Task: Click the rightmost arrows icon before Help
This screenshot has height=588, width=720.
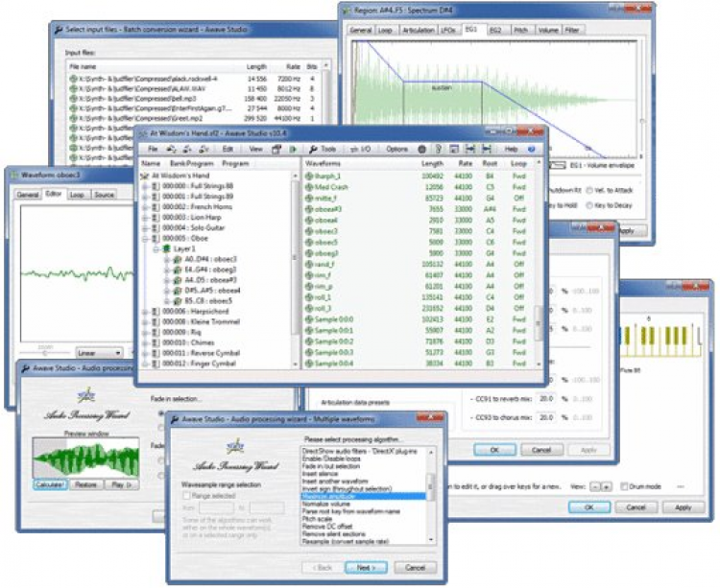Action: [x=487, y=149]
